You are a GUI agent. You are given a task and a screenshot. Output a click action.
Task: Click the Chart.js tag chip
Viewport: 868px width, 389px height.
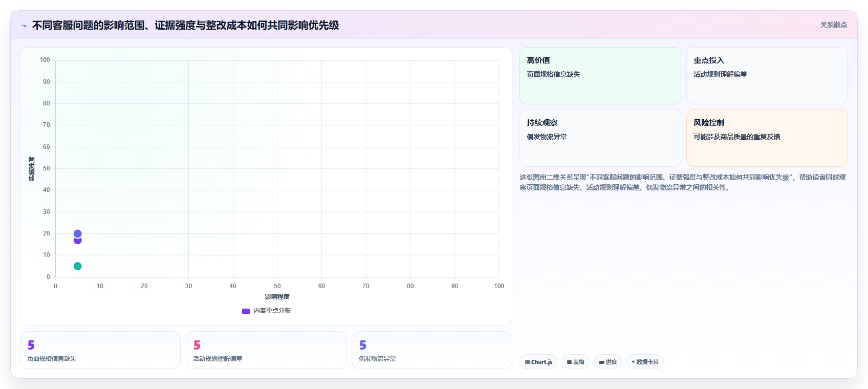coord(538,362)
